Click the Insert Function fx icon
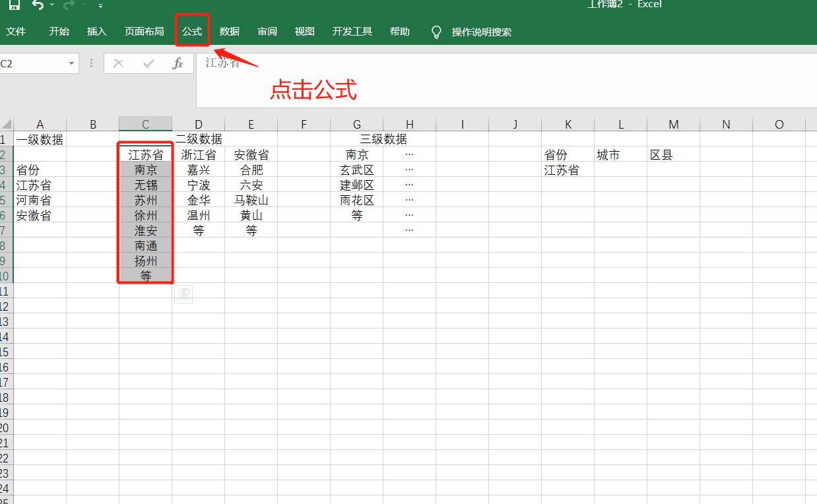The height and width of the screenshot is (504, 817). [x=177, y=63]
